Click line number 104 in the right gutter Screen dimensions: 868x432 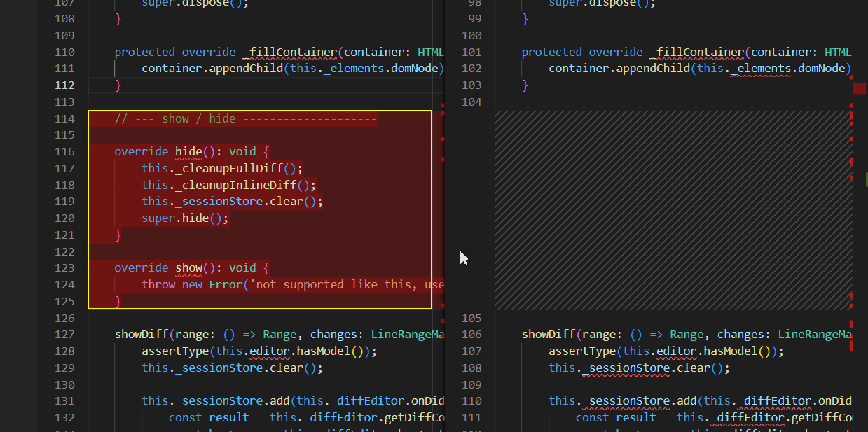pos(471,102)
